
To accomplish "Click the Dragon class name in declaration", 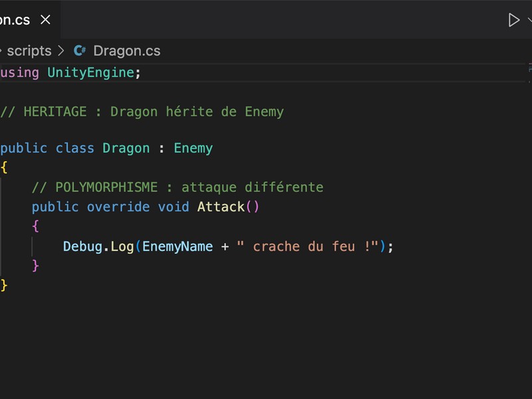I will 126,148.
